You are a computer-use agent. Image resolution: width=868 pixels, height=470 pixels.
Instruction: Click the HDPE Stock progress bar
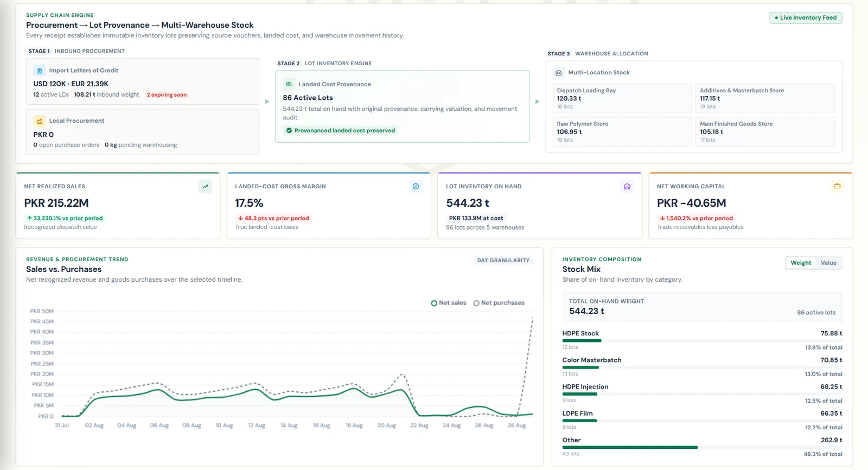pyautogui.click(x=702, y=341)
